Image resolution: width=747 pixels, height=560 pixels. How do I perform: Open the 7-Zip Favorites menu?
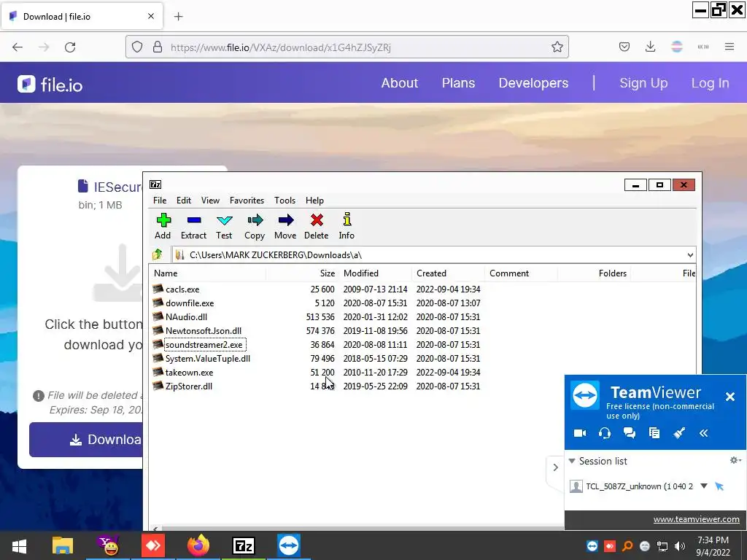[247, 201]
